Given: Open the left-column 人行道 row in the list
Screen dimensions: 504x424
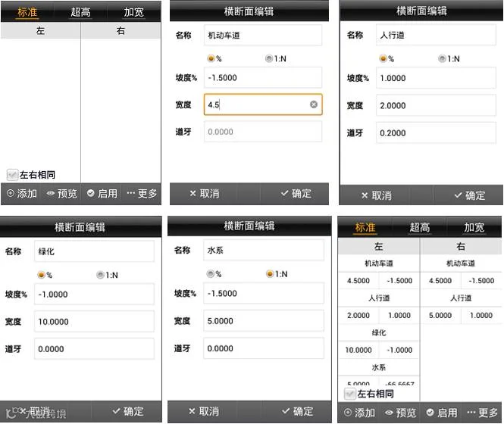Looking at the screenshot, I should (x=379, y=298).
